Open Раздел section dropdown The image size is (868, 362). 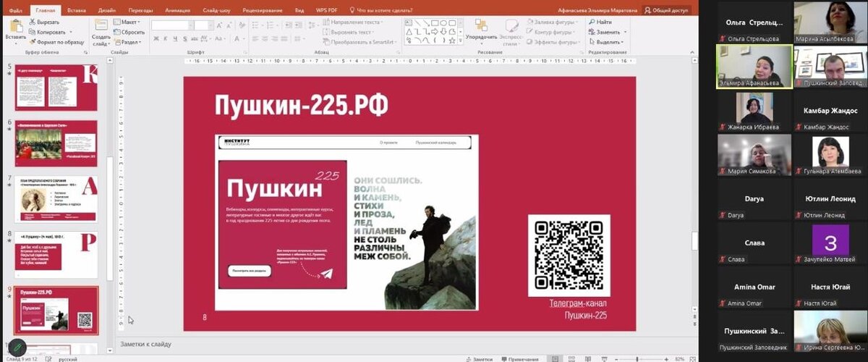[x=127, y=43]
